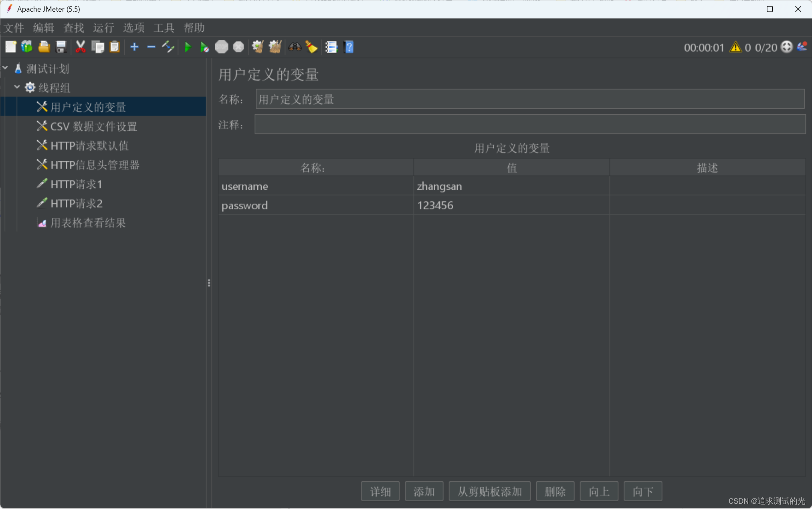Click the 00:00:01 elapsed time display
The width and height of the screenshot is (812, 509).
click(704, 48)
